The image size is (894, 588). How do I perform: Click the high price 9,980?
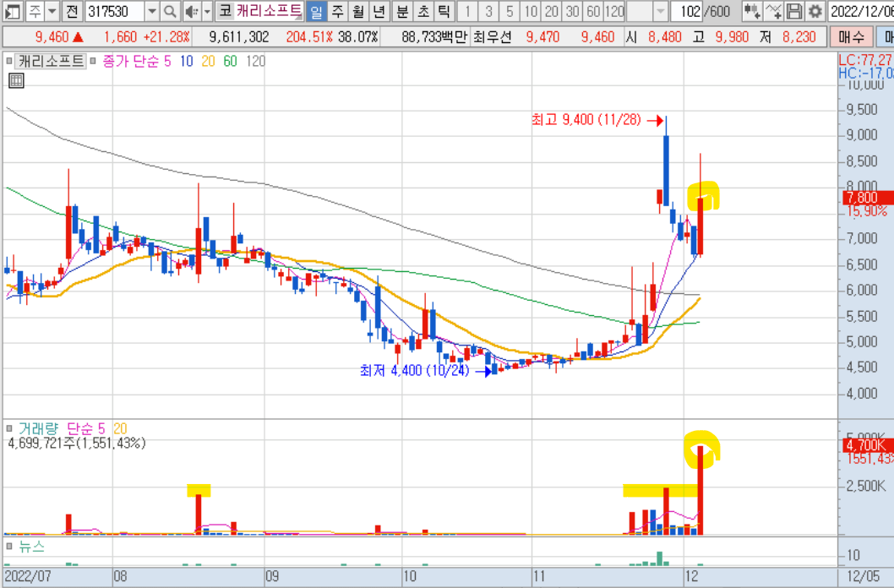click(732, 37)
